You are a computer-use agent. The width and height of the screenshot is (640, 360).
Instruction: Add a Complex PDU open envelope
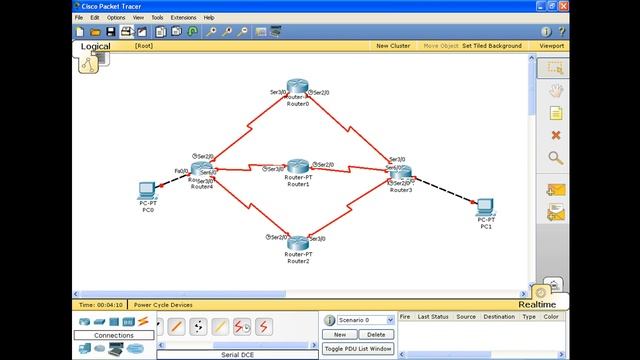[x=556, y=212]
